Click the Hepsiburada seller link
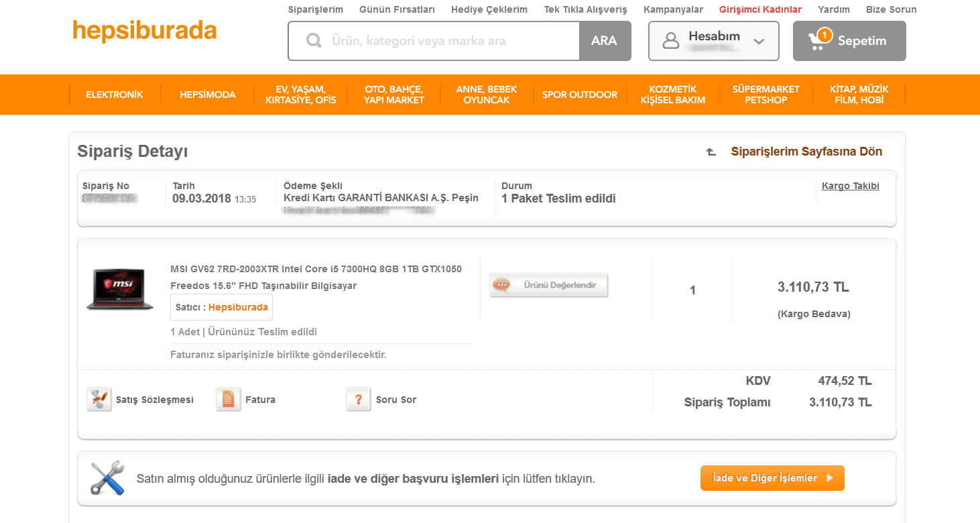This screenshot has width=980, height=523. (x=238, y=307)
